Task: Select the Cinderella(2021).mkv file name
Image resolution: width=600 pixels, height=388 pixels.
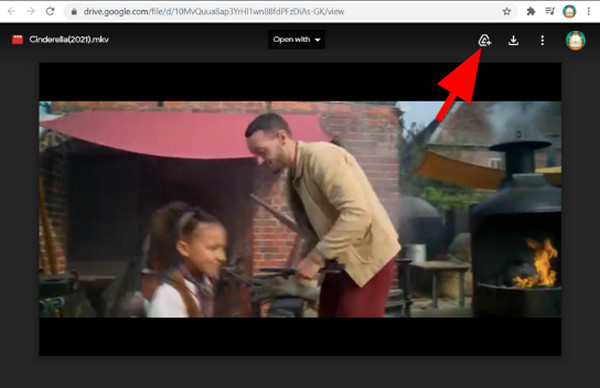Action: (69, 39)
